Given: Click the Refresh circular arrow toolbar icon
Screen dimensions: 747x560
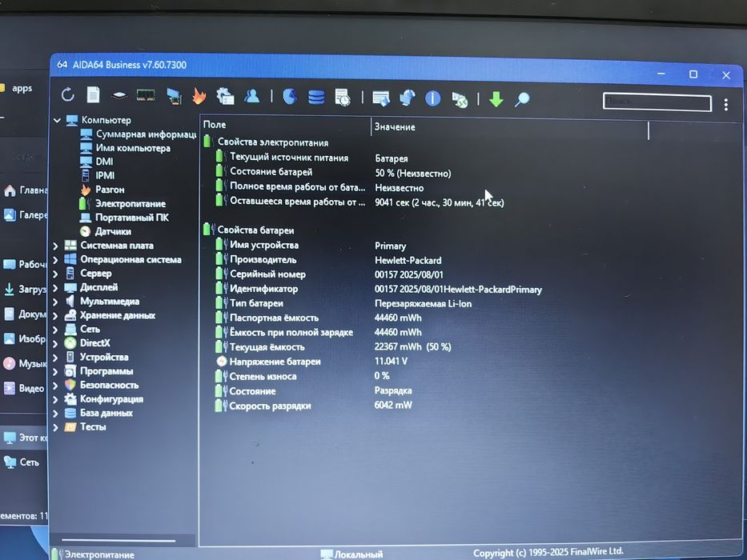Looking at the screenshot, I should (67, 94).
